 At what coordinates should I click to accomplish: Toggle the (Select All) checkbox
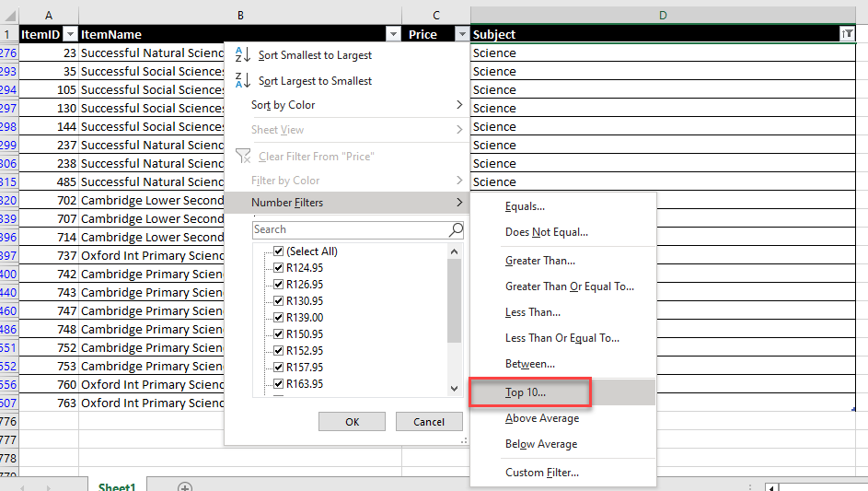278,251
